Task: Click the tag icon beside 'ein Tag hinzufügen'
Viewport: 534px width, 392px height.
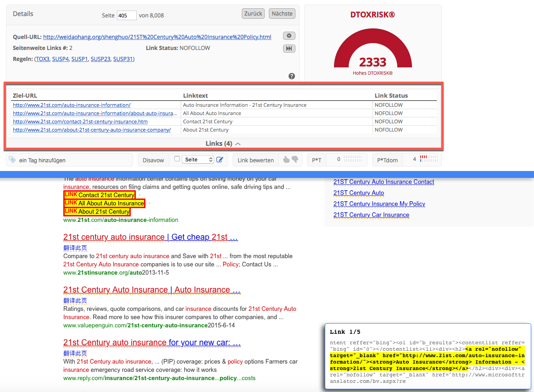Action: [12, 160]
